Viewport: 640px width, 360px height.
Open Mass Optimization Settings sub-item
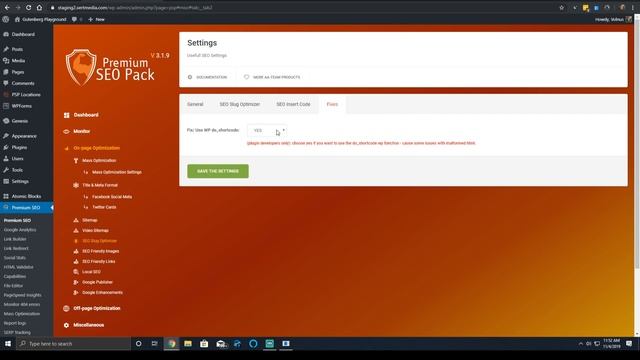[117, 172]
